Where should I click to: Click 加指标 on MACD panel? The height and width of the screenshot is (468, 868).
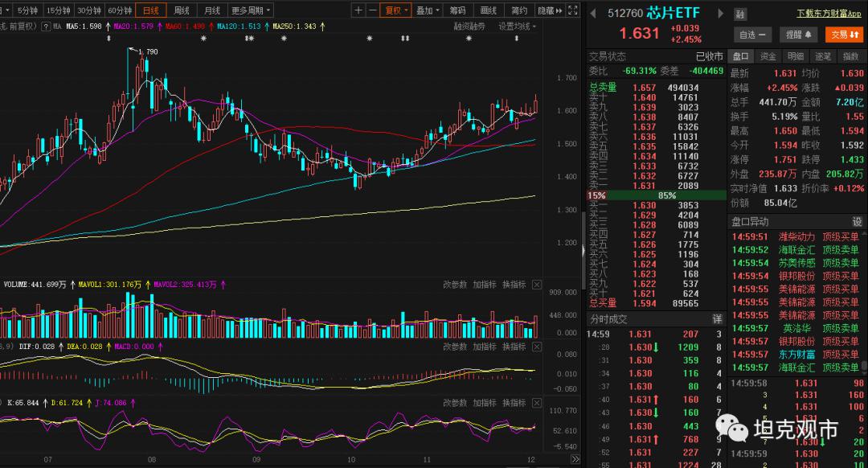click(x=485, y=347)
